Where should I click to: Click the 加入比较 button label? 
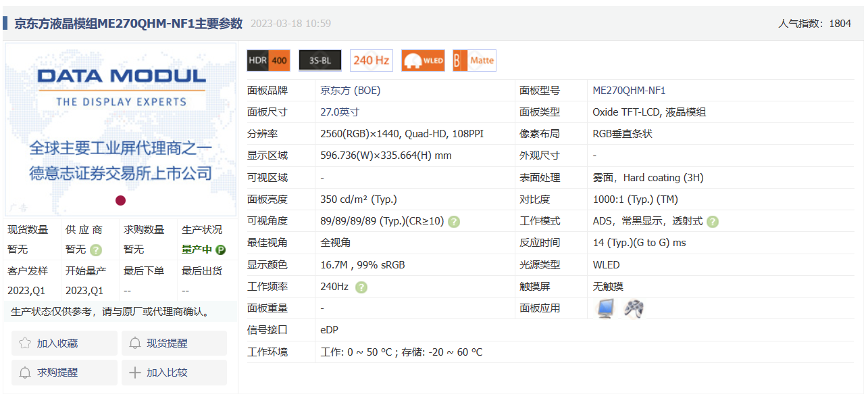pyautogui.click(x=168, y=373)
